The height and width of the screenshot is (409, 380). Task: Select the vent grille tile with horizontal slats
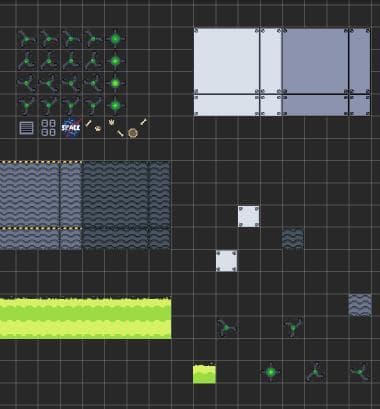(x=26, y=128)
